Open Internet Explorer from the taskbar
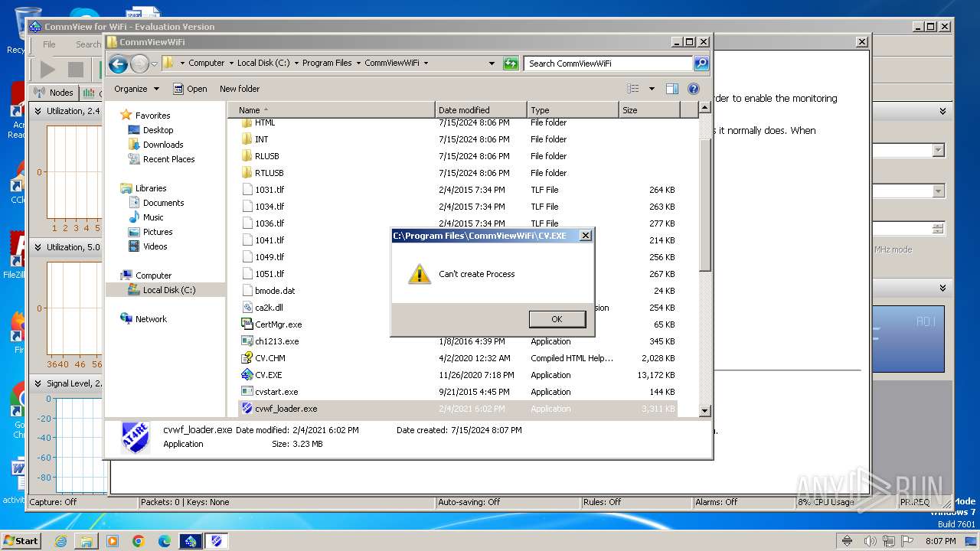Image resolution: width=980 pixels, height=551 pixels. [x=60, y=541]
